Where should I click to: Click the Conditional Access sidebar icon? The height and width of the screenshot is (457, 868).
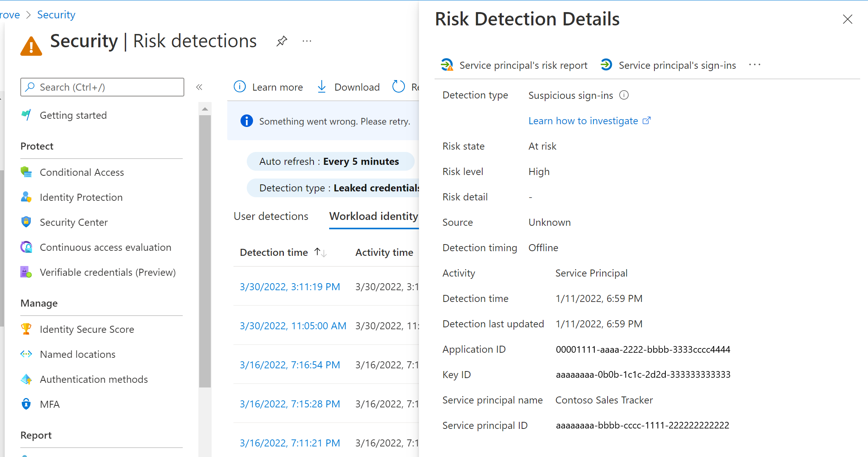click(x=27, y=171)
